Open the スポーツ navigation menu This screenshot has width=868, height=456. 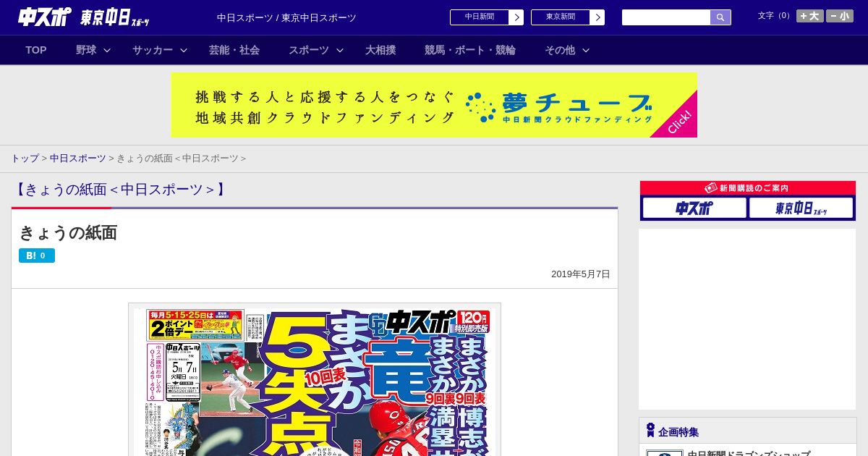coord(309,50)
